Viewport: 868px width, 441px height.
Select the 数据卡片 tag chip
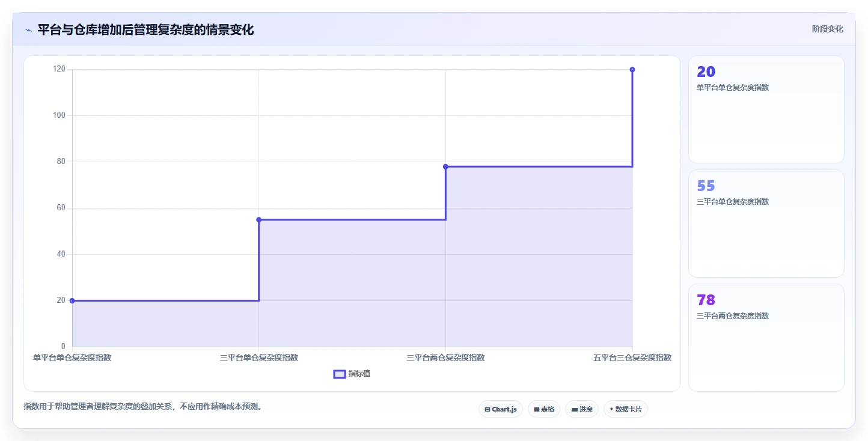(x=625, y=409)
